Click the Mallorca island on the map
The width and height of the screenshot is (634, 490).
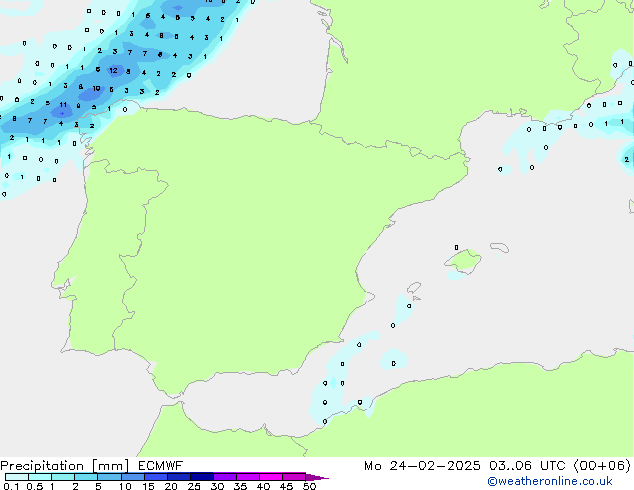click(463, 261)
